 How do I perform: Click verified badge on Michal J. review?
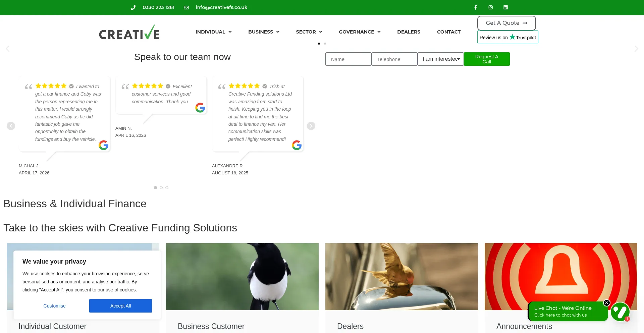coord(71,86)
